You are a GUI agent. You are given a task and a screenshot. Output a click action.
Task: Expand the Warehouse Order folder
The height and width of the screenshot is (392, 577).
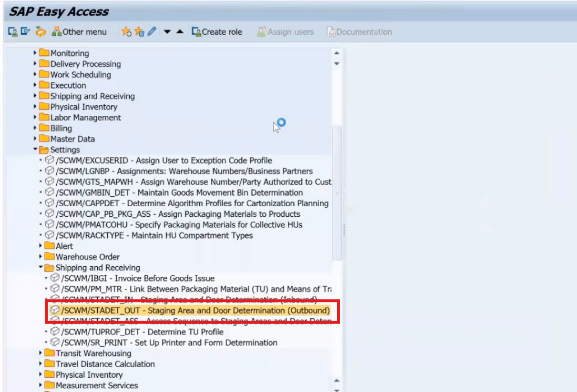[41, 257]
